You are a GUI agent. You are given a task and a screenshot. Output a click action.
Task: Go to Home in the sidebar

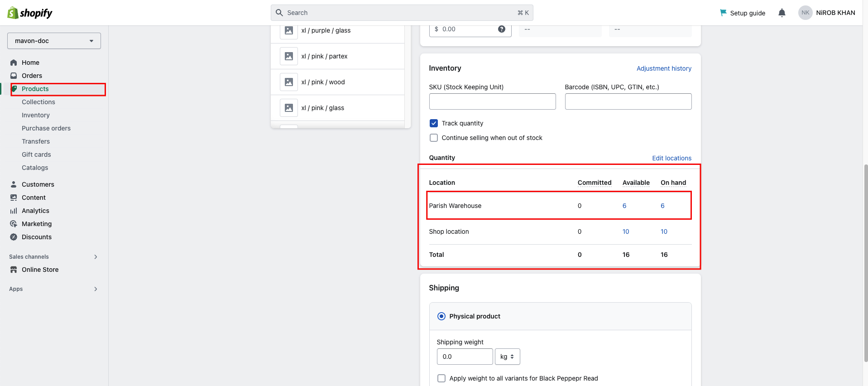30,63
